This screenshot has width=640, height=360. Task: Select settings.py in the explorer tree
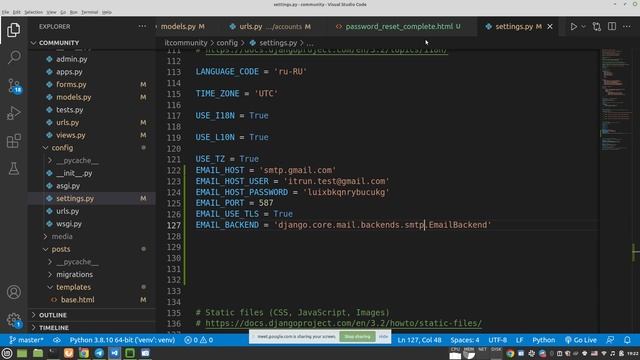click(91, 198)
